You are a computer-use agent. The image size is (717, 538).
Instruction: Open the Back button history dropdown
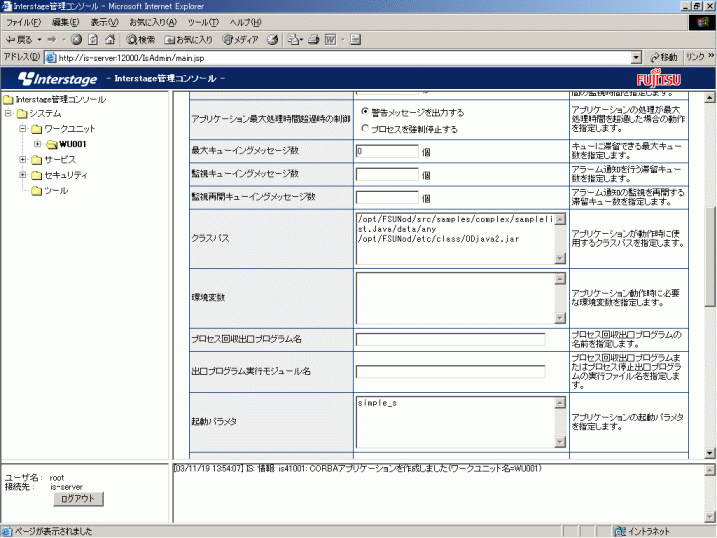[39, 40]
